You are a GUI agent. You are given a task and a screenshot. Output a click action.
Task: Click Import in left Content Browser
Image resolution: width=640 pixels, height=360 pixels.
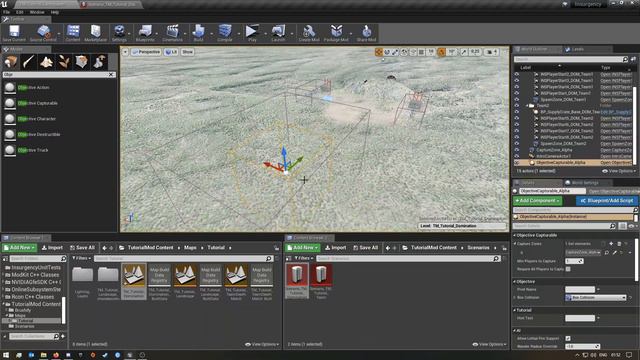coord(52,248)
